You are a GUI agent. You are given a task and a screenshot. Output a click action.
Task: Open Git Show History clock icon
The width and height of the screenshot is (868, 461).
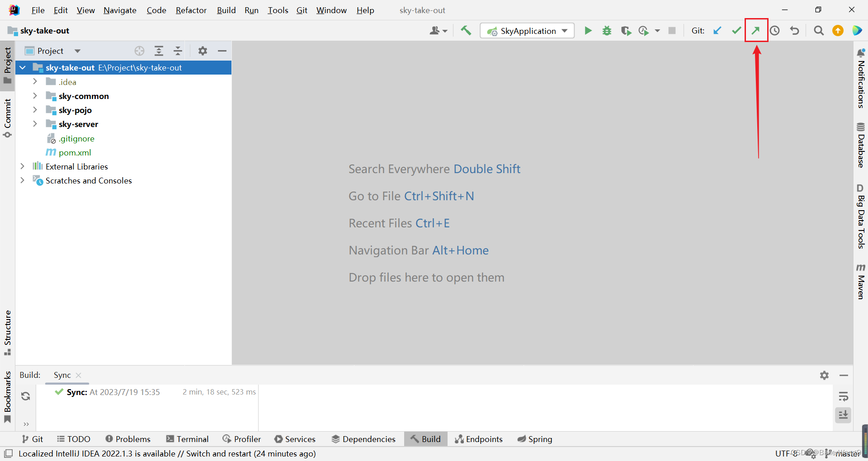[775, 30]
